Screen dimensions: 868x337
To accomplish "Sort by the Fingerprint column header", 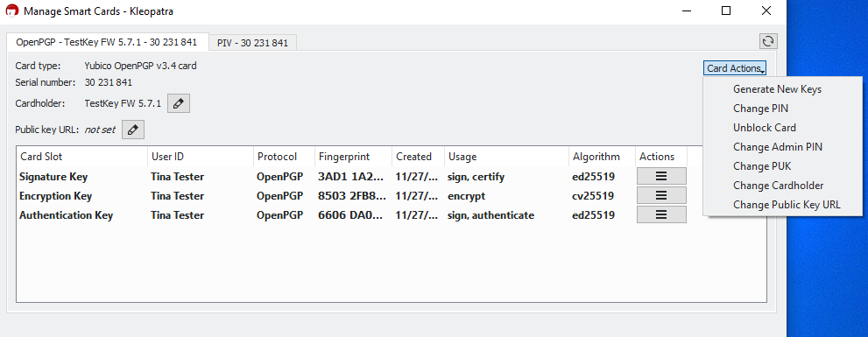I will (353, 157).
